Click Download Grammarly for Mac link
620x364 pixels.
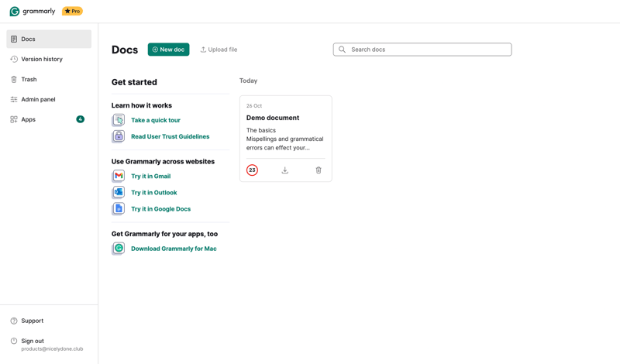point(174,249)
